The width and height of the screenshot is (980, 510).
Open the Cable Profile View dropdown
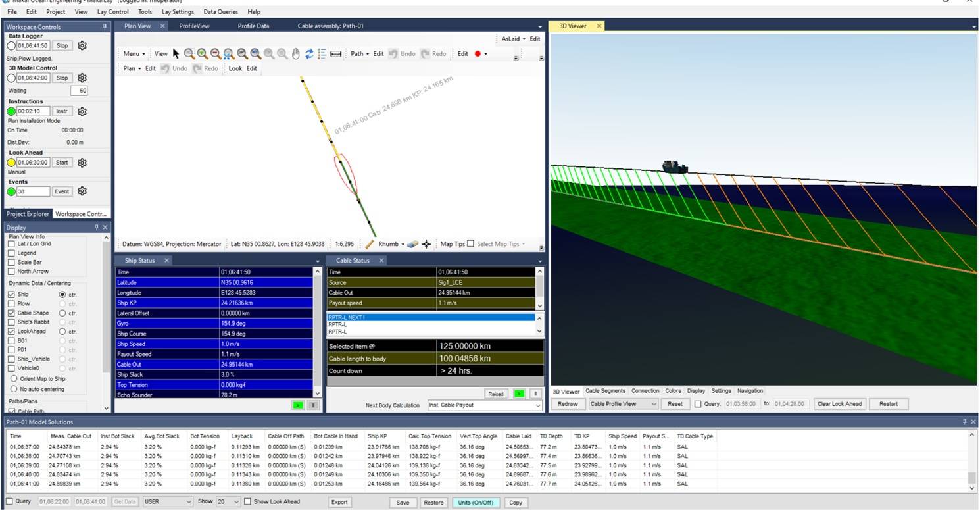(622, 404)
